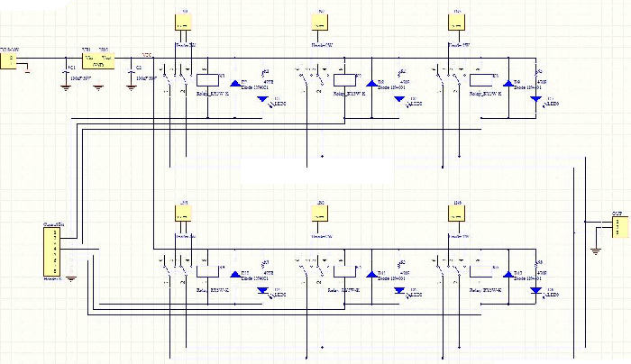Select the K1 relay part-name text

[x=213, y=94]
